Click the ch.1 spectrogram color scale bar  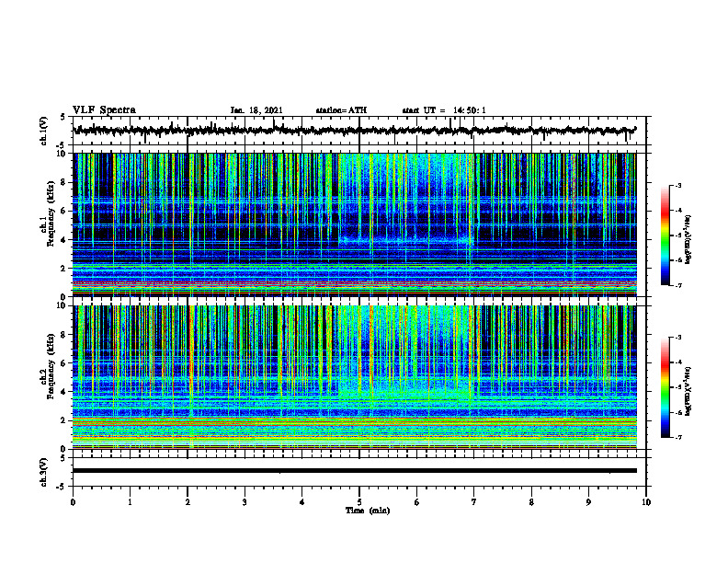[x=665, y=236]
